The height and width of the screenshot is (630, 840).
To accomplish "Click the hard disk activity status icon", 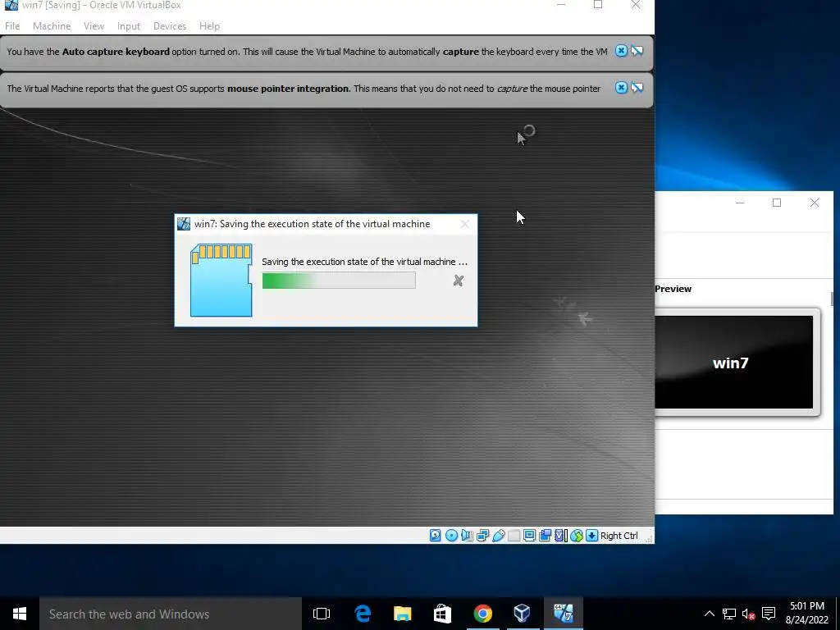I will pyautogui.click(x=435, y=535).
